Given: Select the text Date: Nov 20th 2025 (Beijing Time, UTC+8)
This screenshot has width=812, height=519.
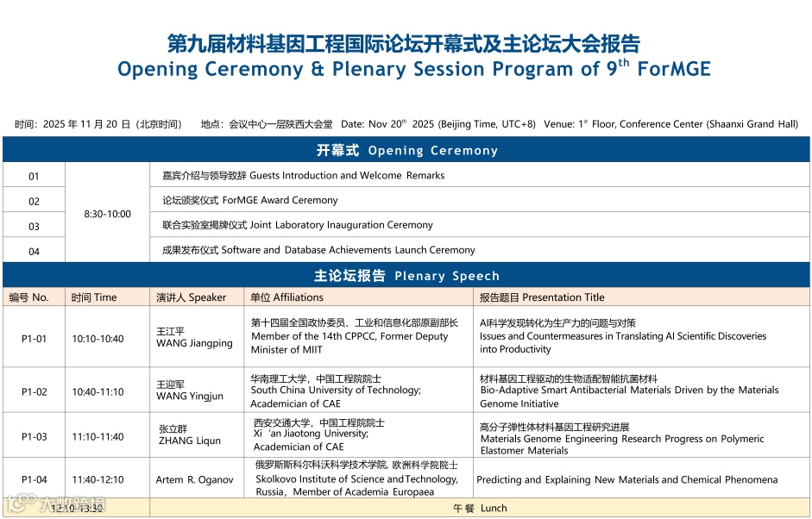Looking at the screenshot, I should point(438,124).
